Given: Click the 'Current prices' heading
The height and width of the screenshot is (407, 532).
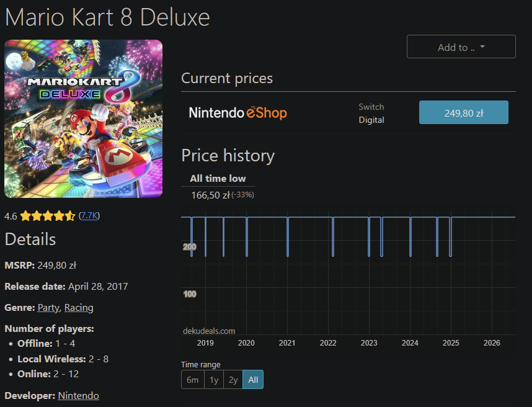Looking at the screenshot, I should [227, 78].
